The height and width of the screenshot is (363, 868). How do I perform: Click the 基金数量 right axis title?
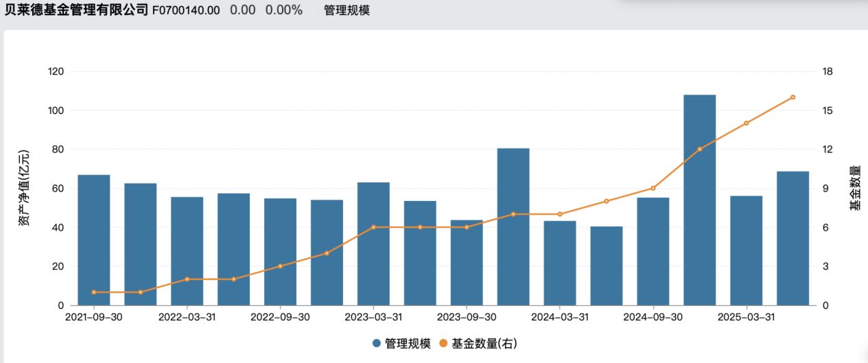854,188
